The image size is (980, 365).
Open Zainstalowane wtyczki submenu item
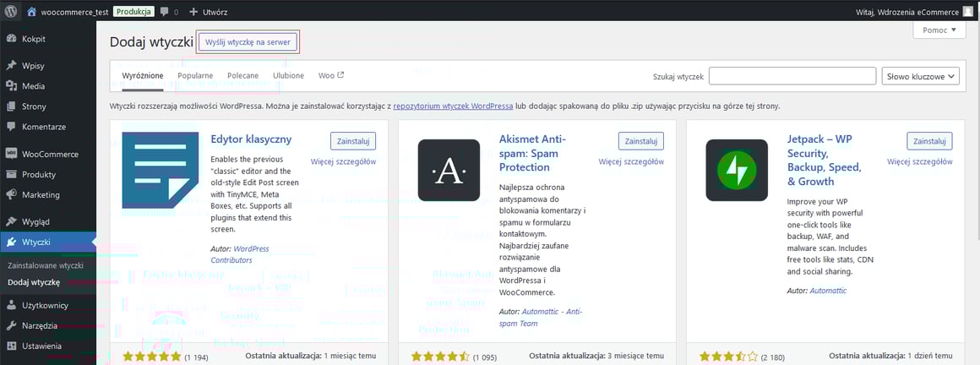tap(45, 265)
